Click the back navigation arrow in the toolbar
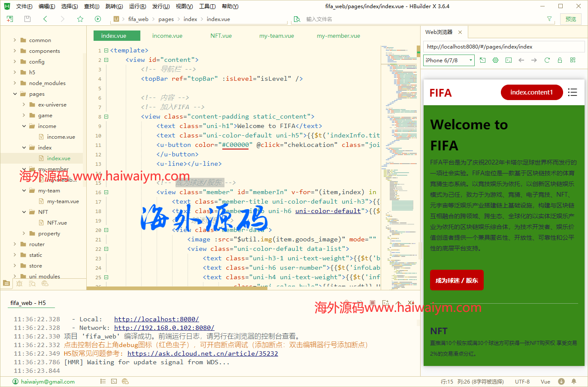 [x=45, y=19]
